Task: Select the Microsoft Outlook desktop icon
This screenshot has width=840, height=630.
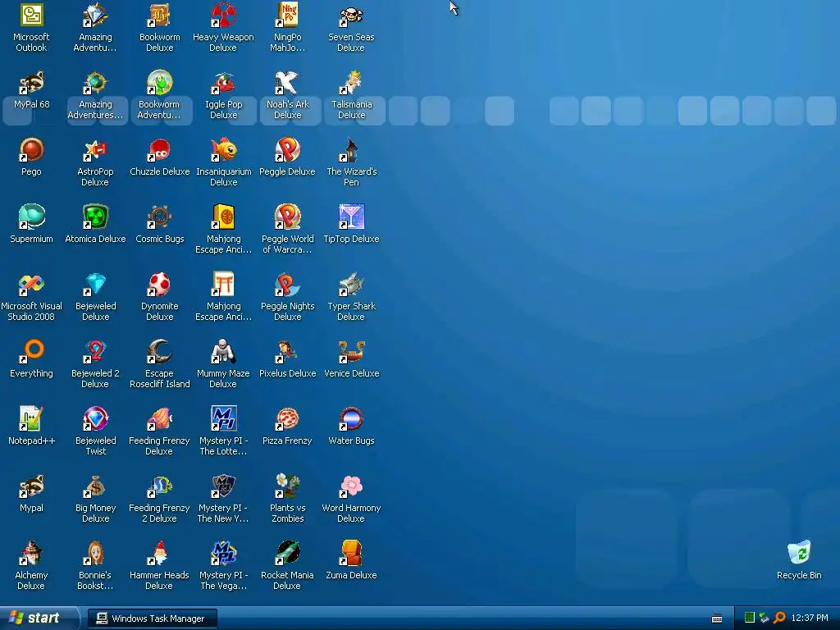Action: [x=32, y=16]
